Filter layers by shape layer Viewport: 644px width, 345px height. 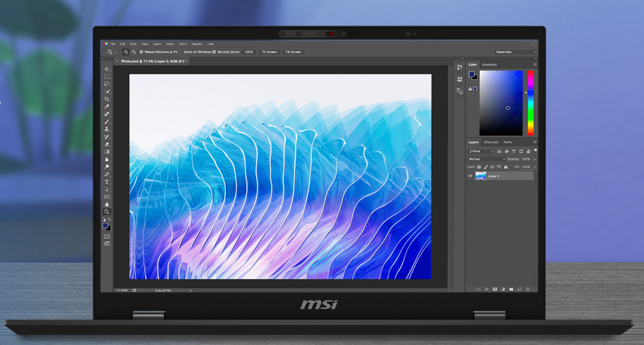click(x=521, y=151)
